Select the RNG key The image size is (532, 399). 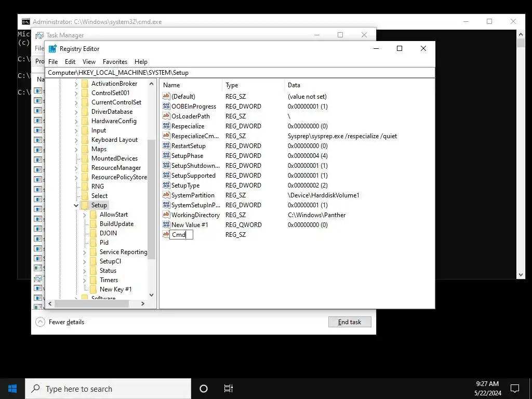(97, 187)
